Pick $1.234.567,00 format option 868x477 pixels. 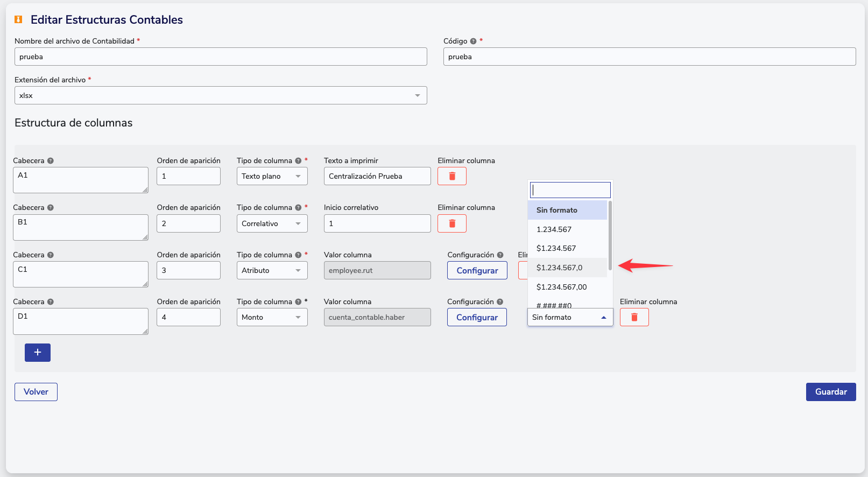tap(561, 287)
